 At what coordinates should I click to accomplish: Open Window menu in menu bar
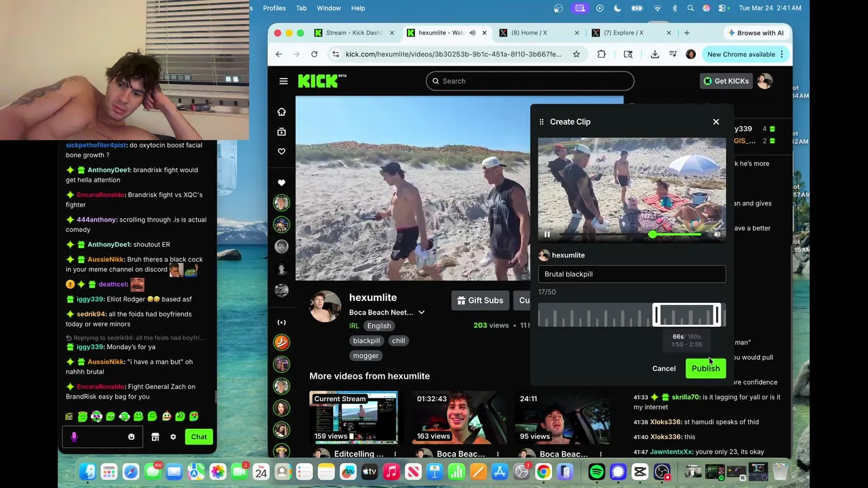pos(329,8)
